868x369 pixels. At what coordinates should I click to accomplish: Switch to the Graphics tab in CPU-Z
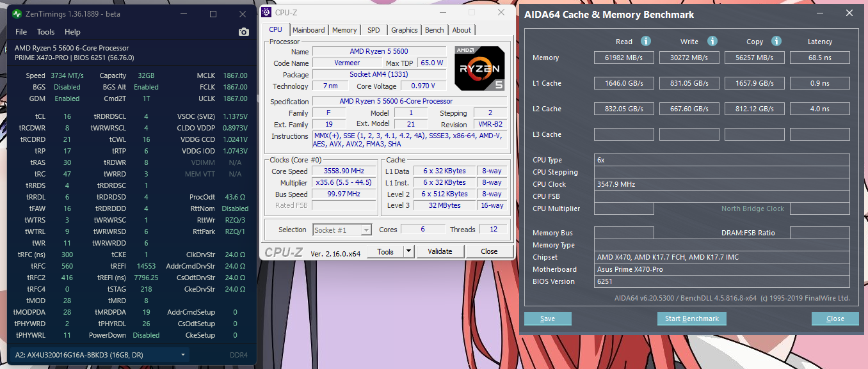(x=405, y=30)
